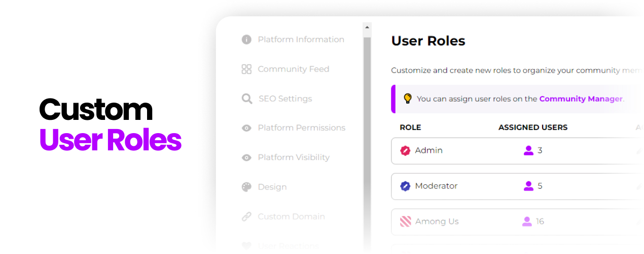
Task: Select the Moderator role row
Action: coord(517,186)
